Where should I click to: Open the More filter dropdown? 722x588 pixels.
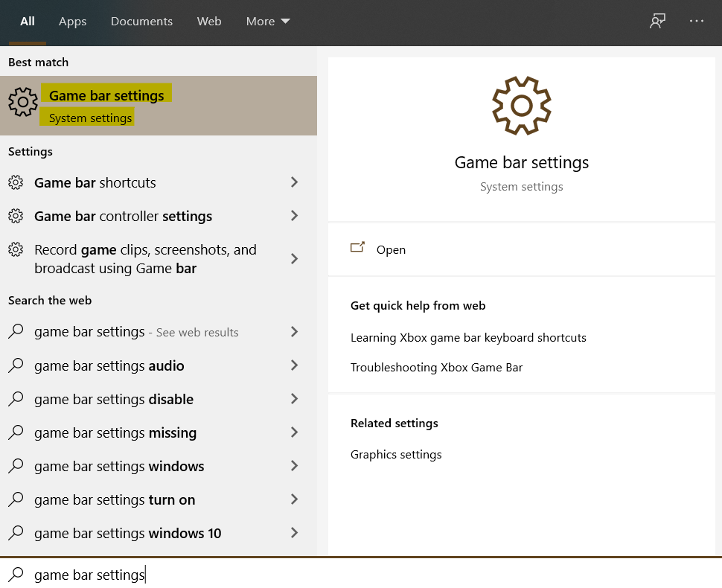coord(267,22)
